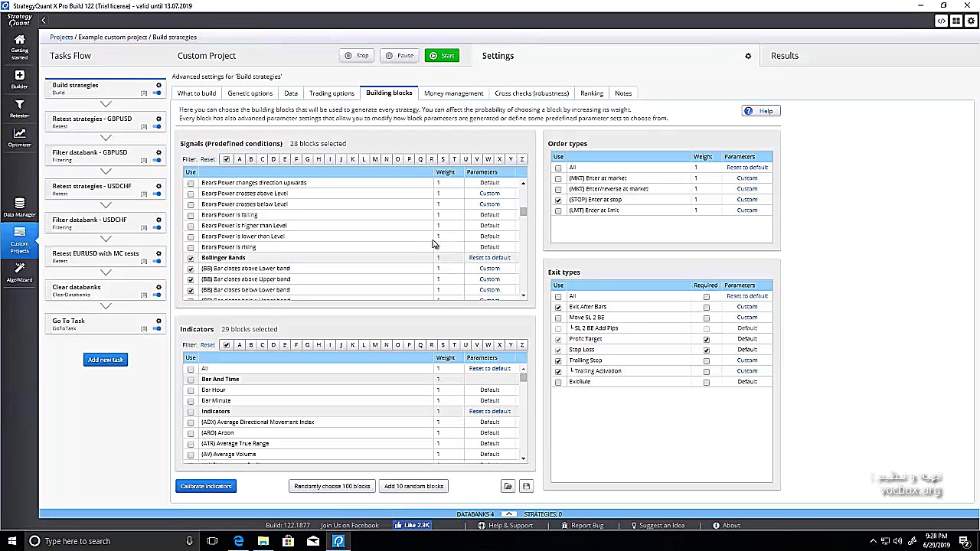Open Microsoft Store from the taskbar

tap(288, 541)
